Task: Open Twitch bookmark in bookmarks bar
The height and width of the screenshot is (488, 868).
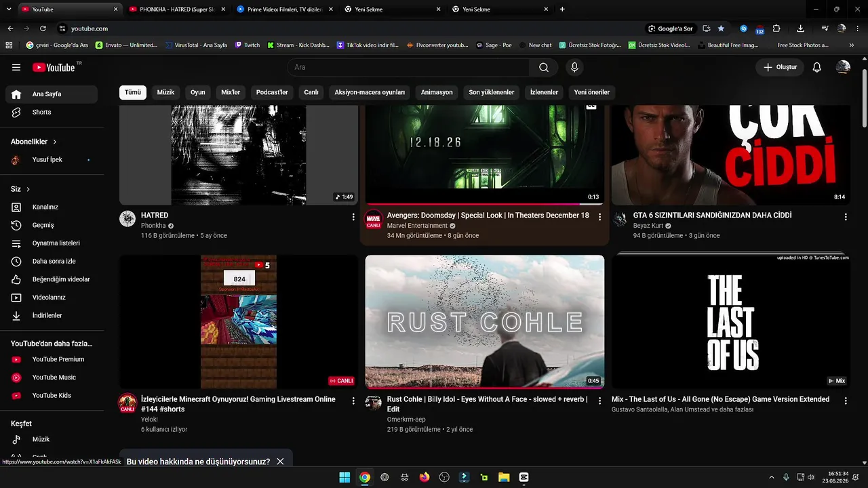Action: pyautogui.click(x=248, y=45)
